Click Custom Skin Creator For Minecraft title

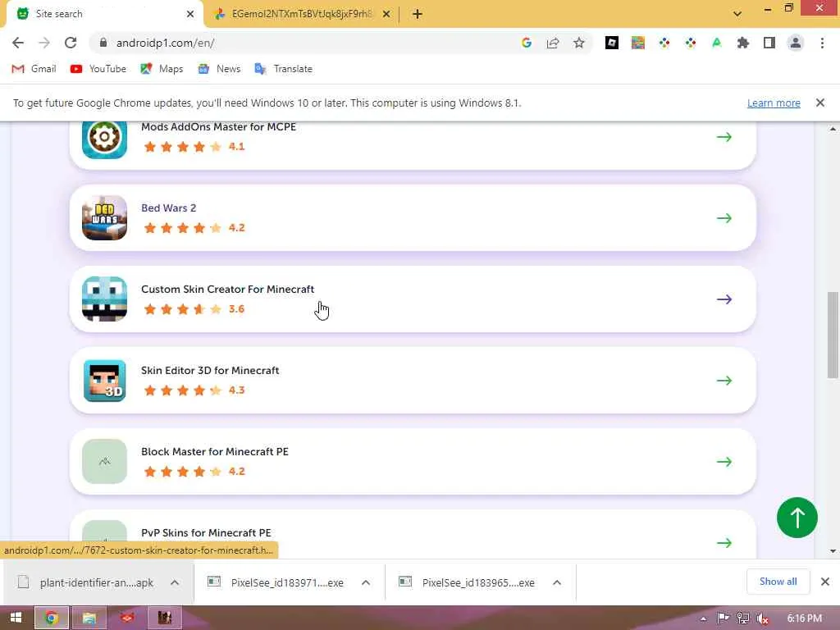[228, 290]
